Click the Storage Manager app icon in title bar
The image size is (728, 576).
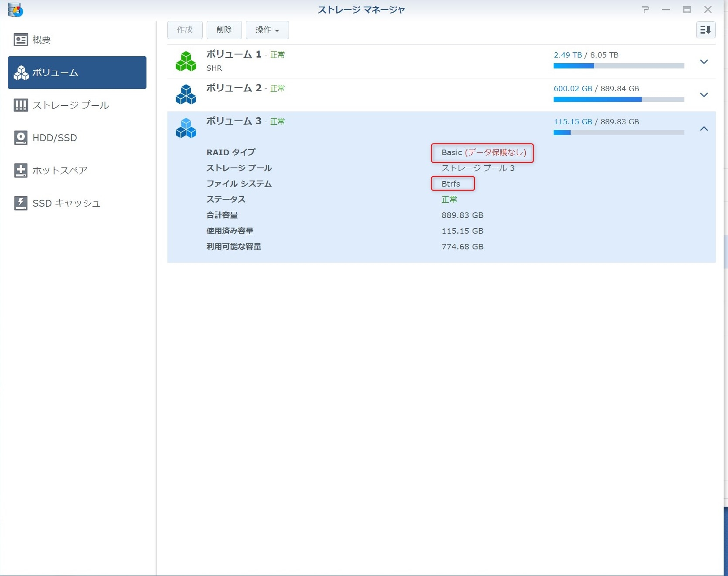pyautogui.click(x=15, y=10)
